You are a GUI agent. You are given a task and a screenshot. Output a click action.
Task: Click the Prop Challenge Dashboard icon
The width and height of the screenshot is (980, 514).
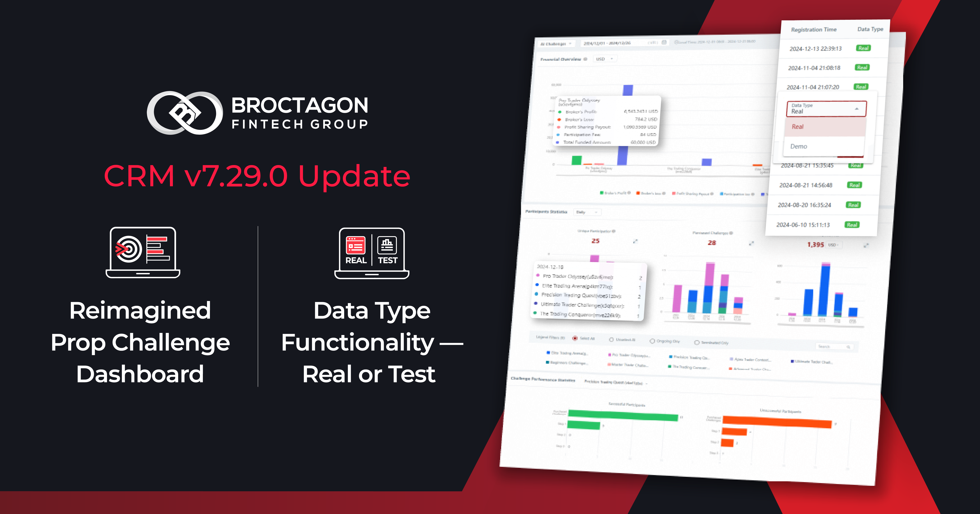coord(139,254)
